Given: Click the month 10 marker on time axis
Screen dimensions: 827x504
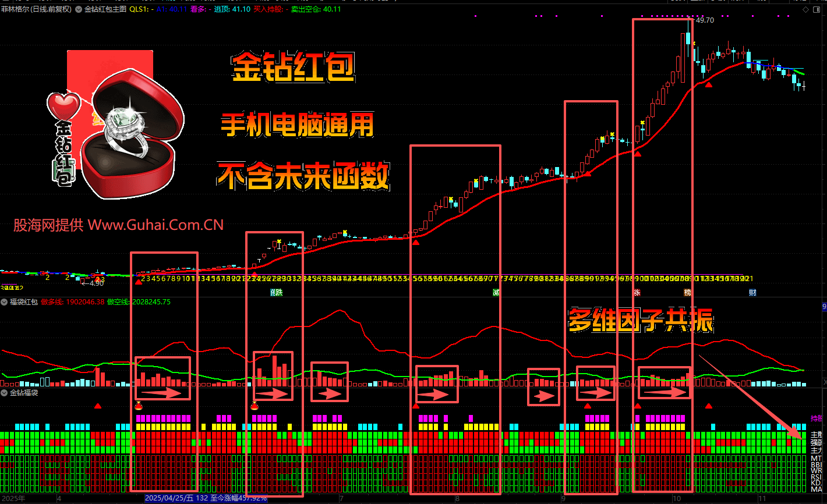Looking at the screenshot, I should [677, 499].
